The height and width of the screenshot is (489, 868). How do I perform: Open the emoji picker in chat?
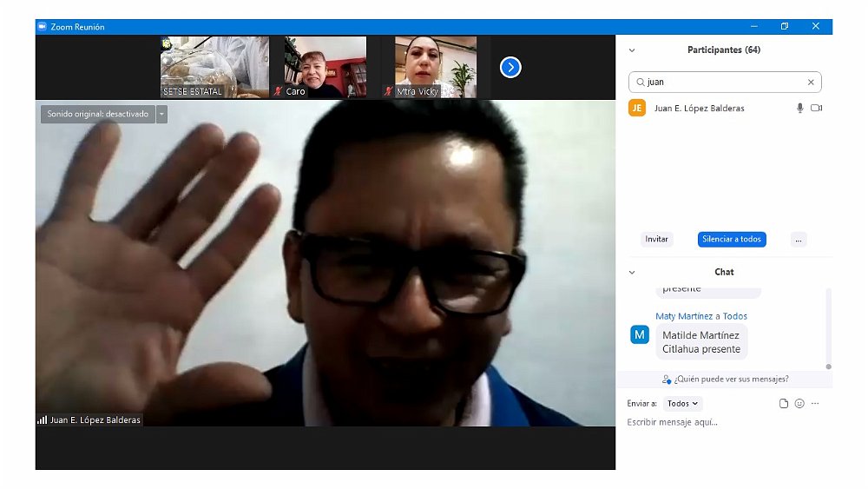pyautogui.click(x=799, y=404)
